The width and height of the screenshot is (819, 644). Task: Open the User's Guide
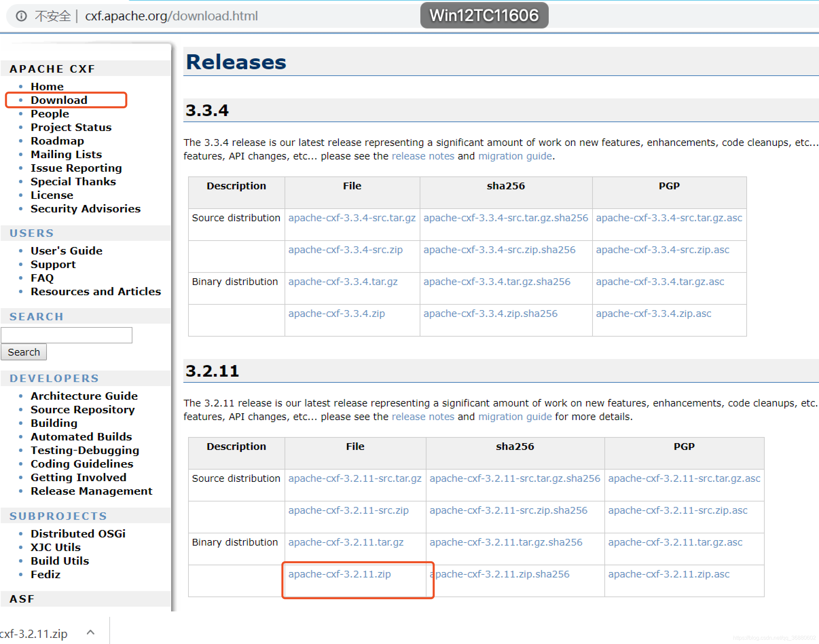tap(67, 250)
